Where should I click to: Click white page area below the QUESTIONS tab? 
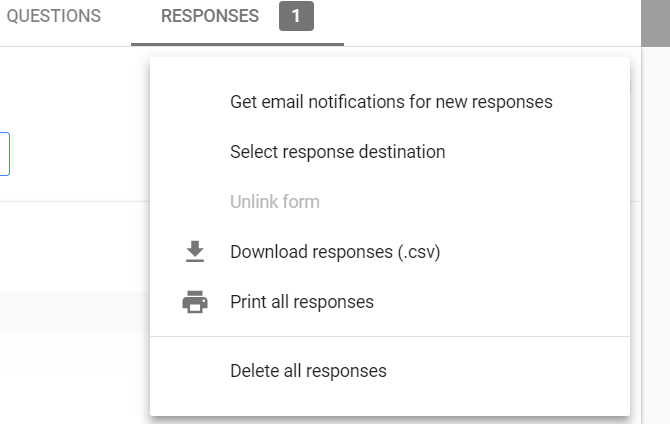[60, 90]
